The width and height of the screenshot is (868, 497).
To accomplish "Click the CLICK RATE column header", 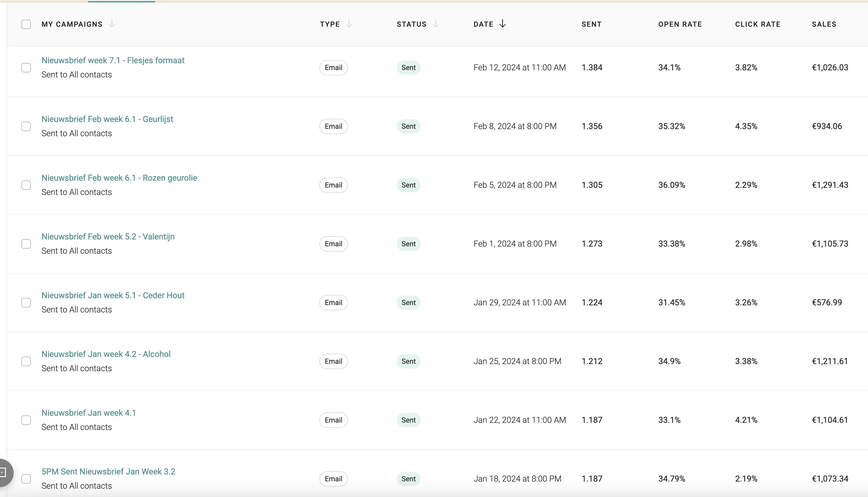I will (x=758, y=24).
